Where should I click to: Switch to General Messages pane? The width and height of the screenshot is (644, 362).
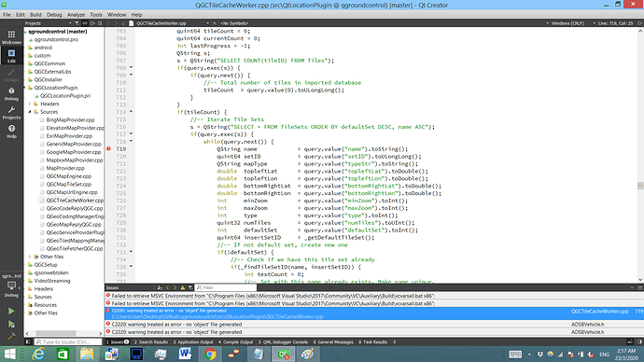click(x=333, y=341)
